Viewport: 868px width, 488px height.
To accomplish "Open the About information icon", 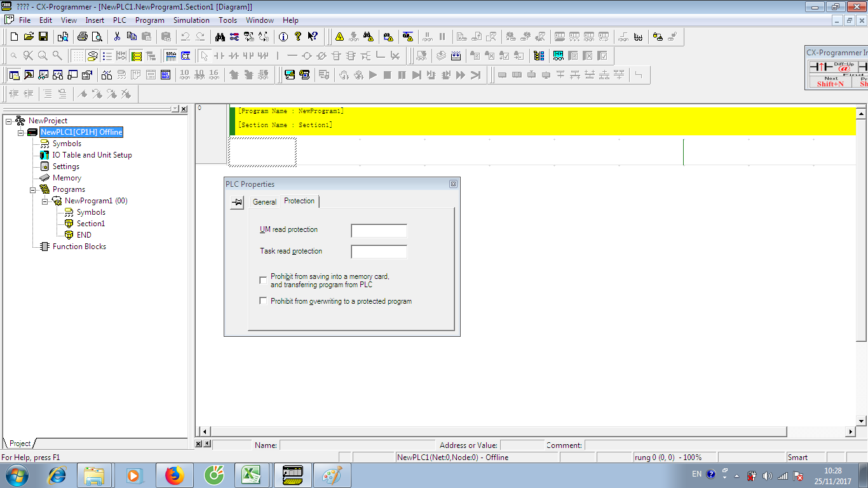I will 283,37.
